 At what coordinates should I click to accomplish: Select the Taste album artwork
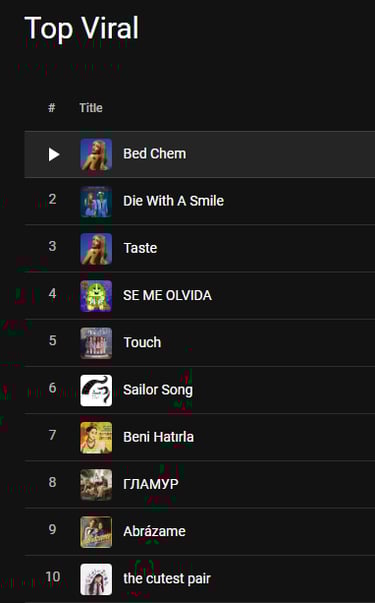tap(96, 249)
